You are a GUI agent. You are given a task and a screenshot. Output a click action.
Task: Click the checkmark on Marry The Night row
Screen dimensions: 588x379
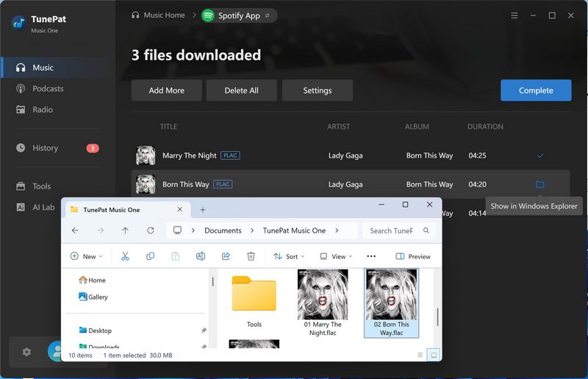[539, 155]
